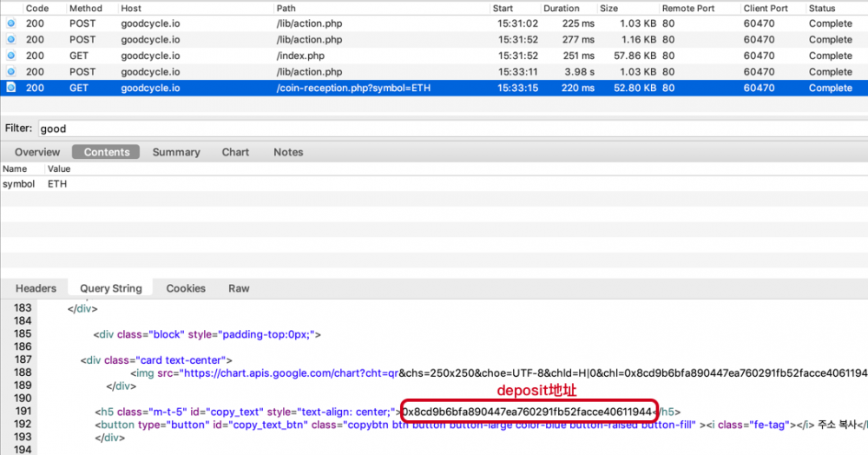
Task: Switch to the Overview tab
Action: 37,152
